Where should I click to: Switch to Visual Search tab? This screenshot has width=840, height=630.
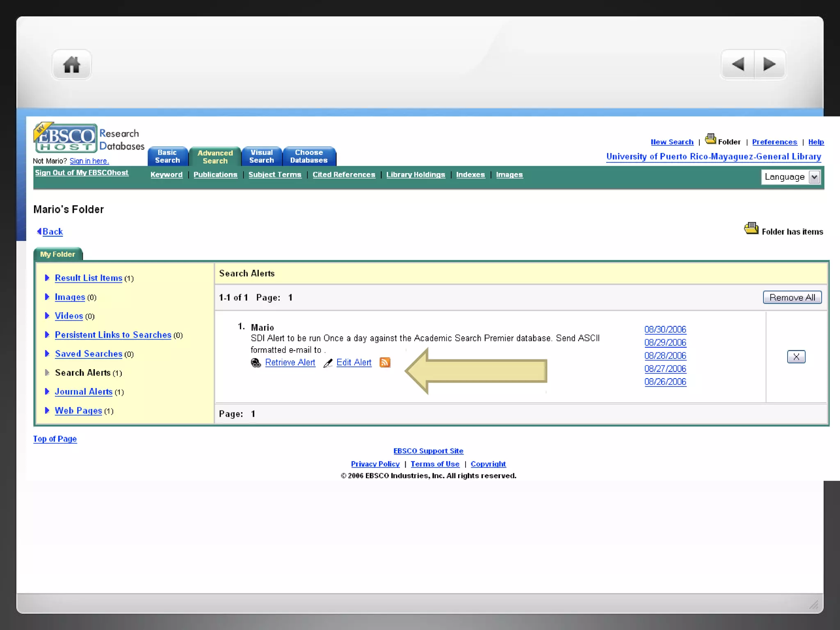(x=261, y=157)
